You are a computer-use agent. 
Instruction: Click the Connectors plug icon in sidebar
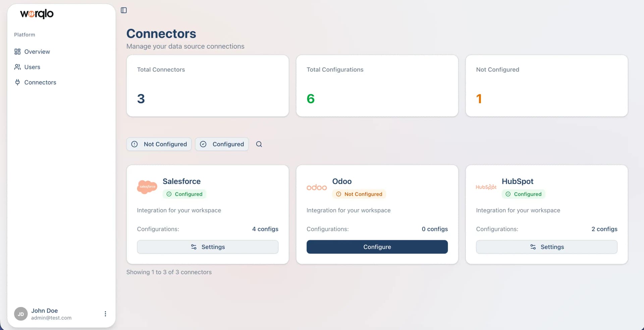click(x=18, y=82)
